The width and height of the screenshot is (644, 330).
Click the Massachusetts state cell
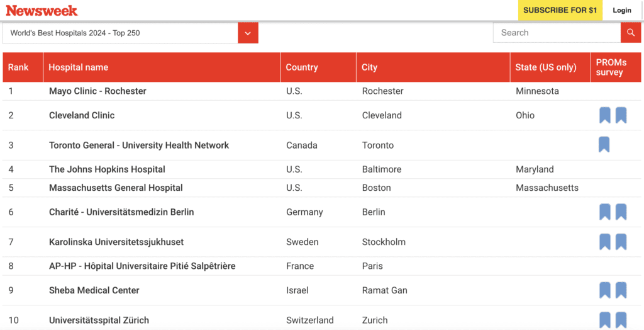547,188
